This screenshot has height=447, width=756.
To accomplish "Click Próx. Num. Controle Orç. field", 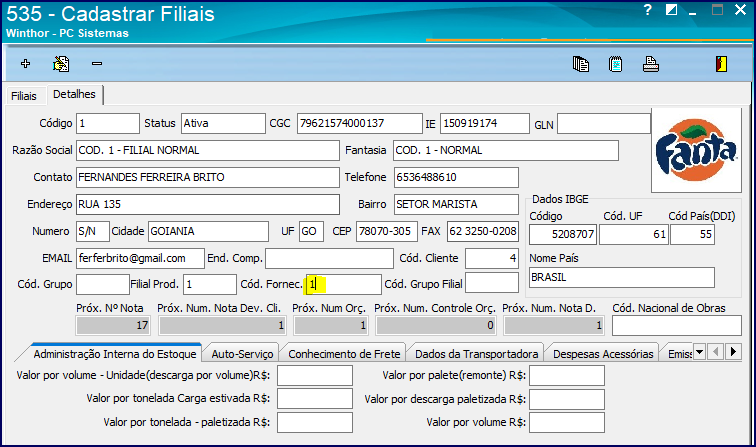I will click(x=436, y=325).
